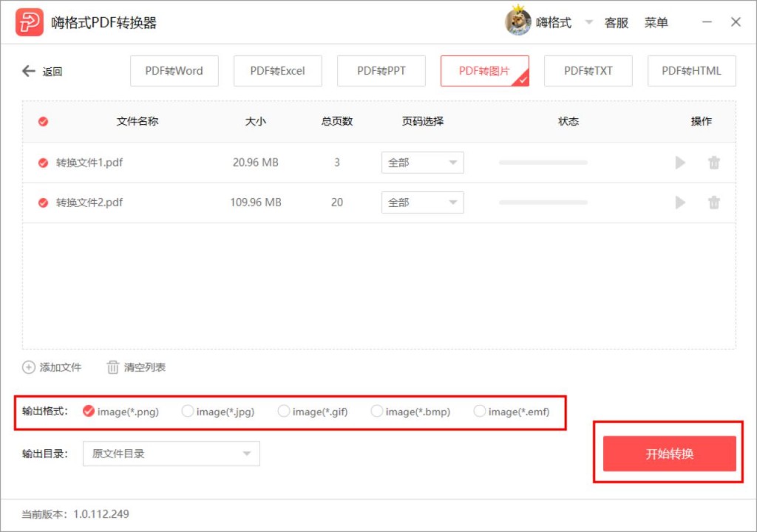The width and height of the screenshot is (757, 532).
Task: Click version text 1.0.112.249
Action: (101, 514)
